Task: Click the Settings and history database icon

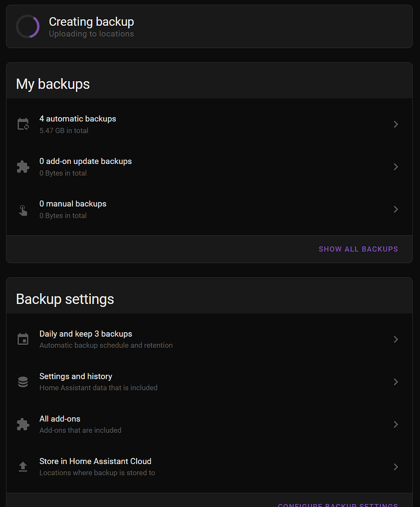Action: 23,382
